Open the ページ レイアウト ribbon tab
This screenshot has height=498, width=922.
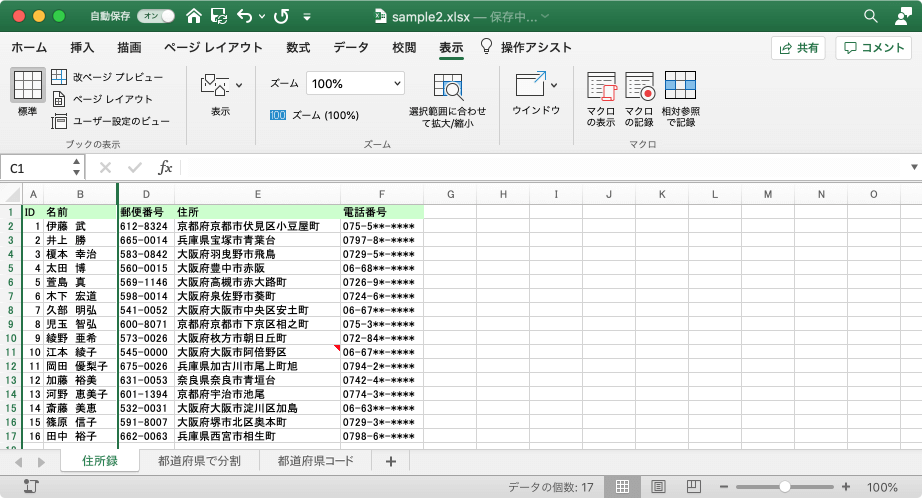[x=213, y=48]
